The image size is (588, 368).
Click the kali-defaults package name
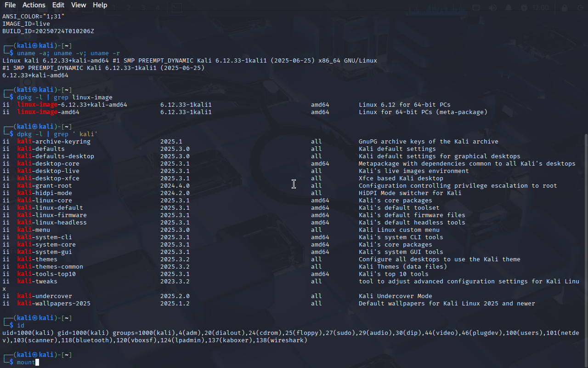pyautogui.click(x=41, y=149)
